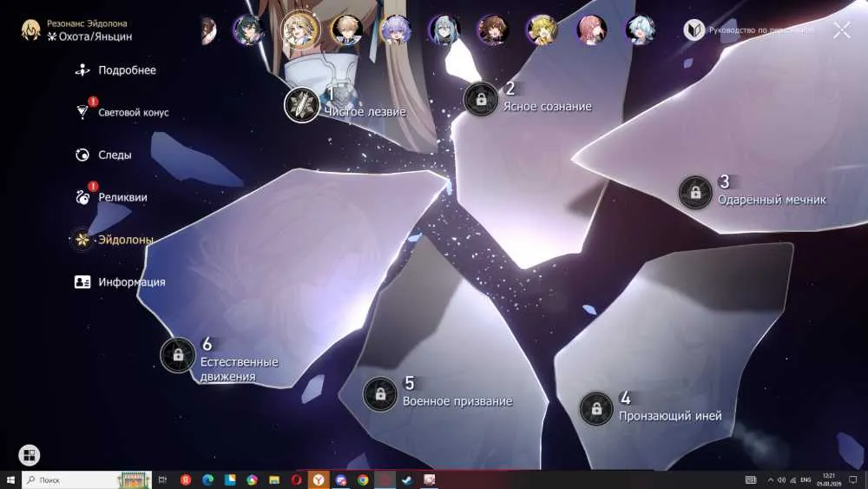Open the Световой конус menu item
Screen dimensions: 868x489
122,112
